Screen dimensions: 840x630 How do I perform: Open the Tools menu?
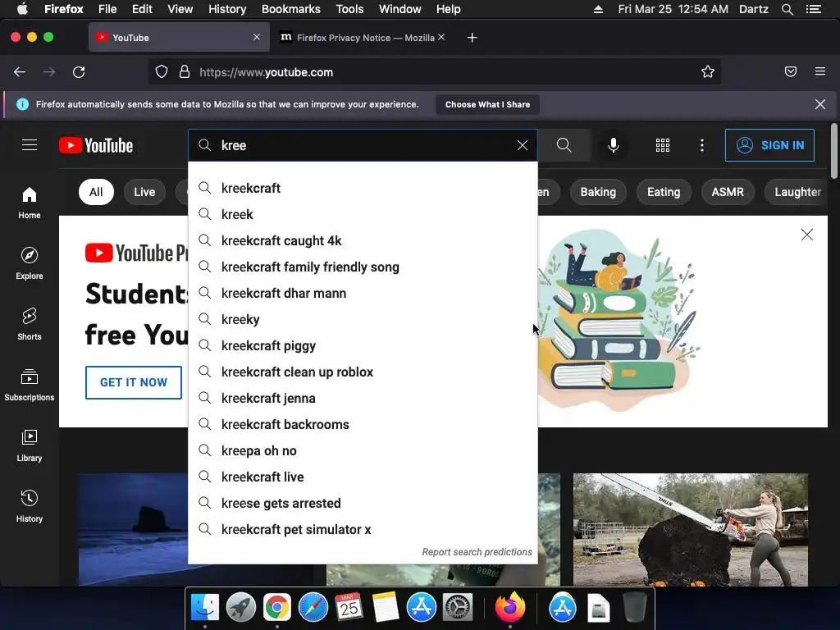click(x=349, y=9)
